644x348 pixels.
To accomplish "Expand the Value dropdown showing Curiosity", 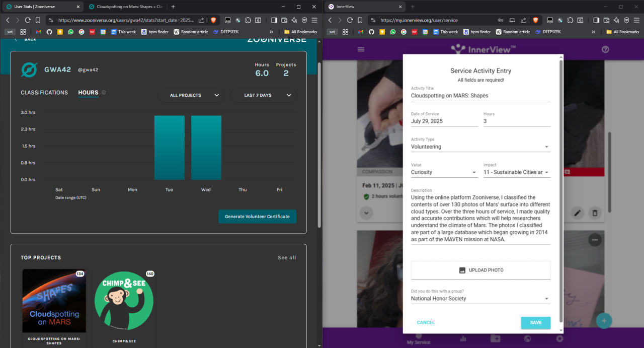I will [x=444, y=172].
